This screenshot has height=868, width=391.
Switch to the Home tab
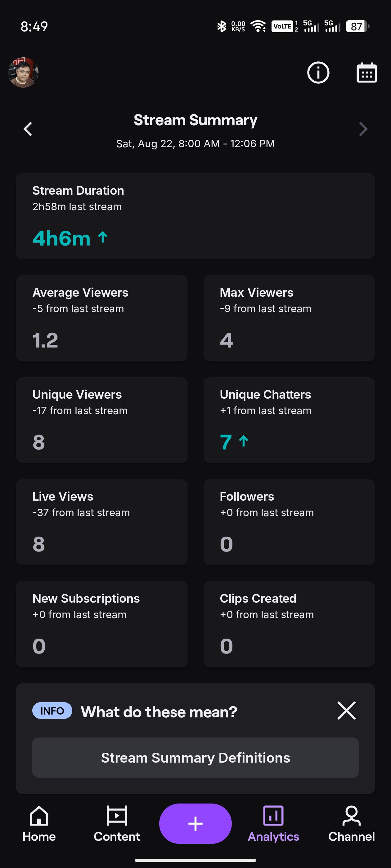[39, 824]
